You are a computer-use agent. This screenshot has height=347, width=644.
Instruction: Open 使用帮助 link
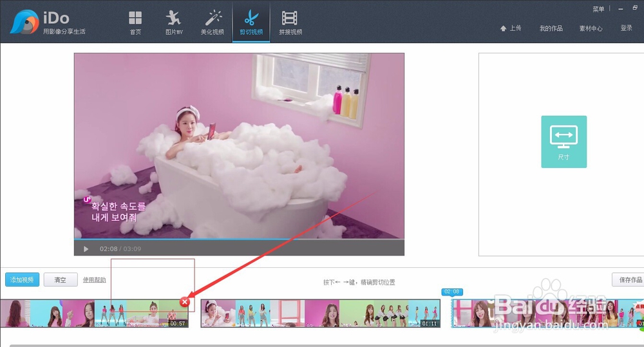[x=94, y=279]
